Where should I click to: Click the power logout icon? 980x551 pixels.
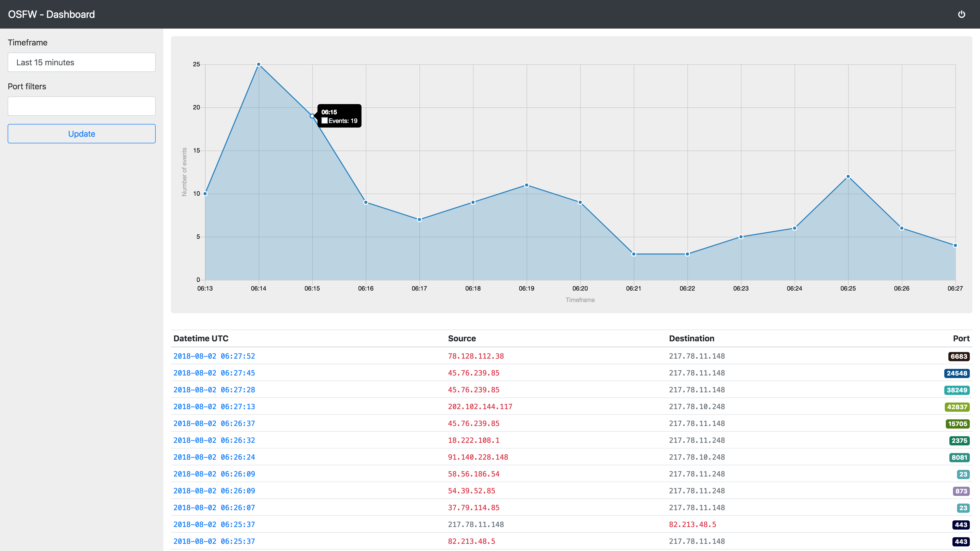coord(961,15)
